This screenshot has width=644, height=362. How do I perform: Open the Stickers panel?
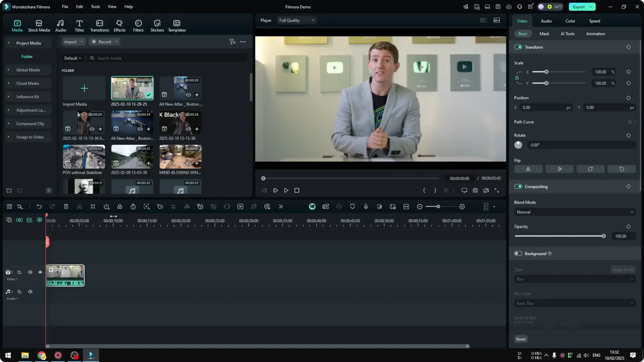coord(157,25)
